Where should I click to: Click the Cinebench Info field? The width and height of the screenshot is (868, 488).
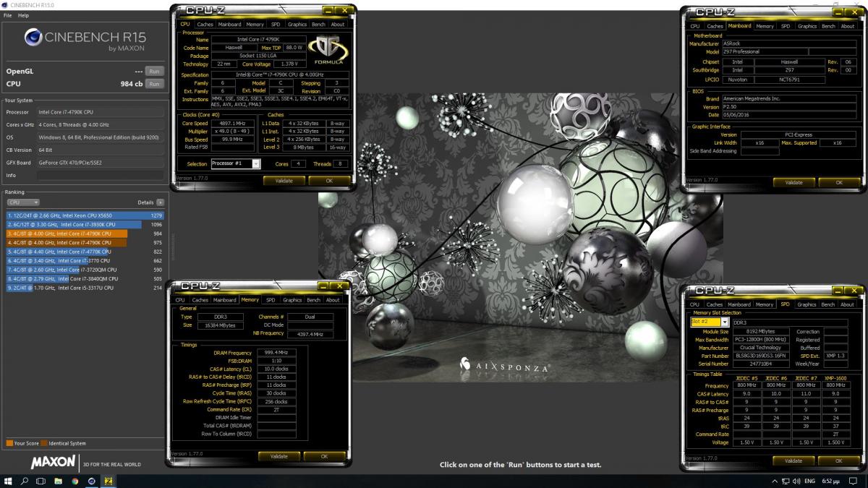click(x=101, y=176)
